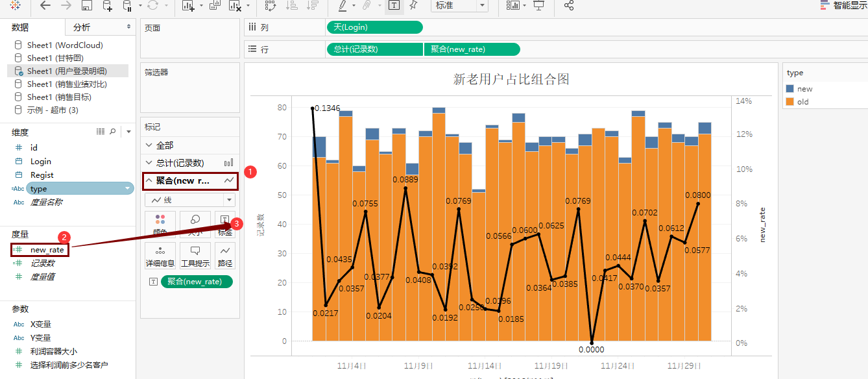Click the presentation mode icon
The image size is (868, 379).
[538, 5]
